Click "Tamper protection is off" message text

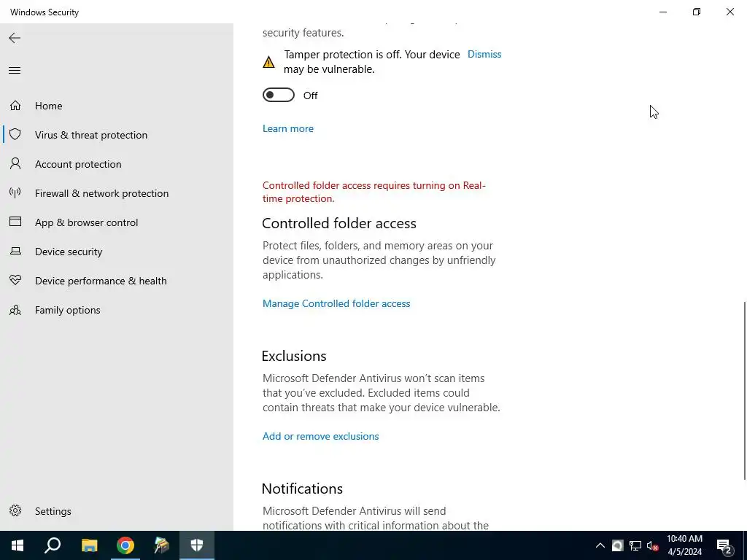372,62
